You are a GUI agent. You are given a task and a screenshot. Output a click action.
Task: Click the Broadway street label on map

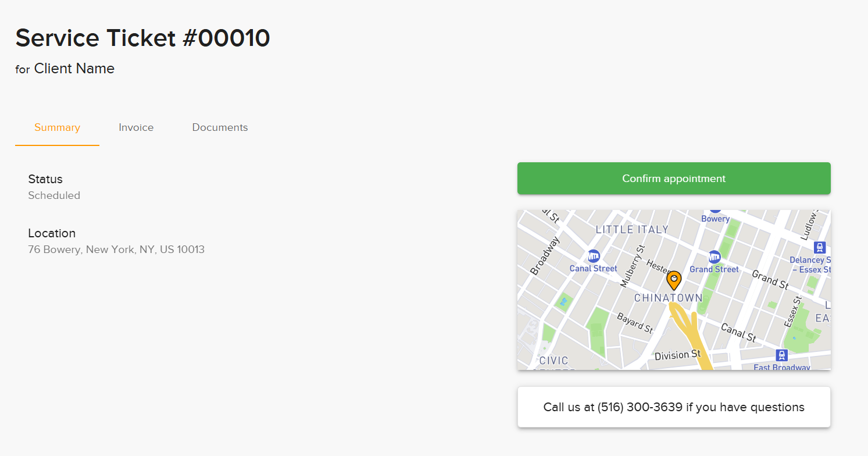click(545, 255)
